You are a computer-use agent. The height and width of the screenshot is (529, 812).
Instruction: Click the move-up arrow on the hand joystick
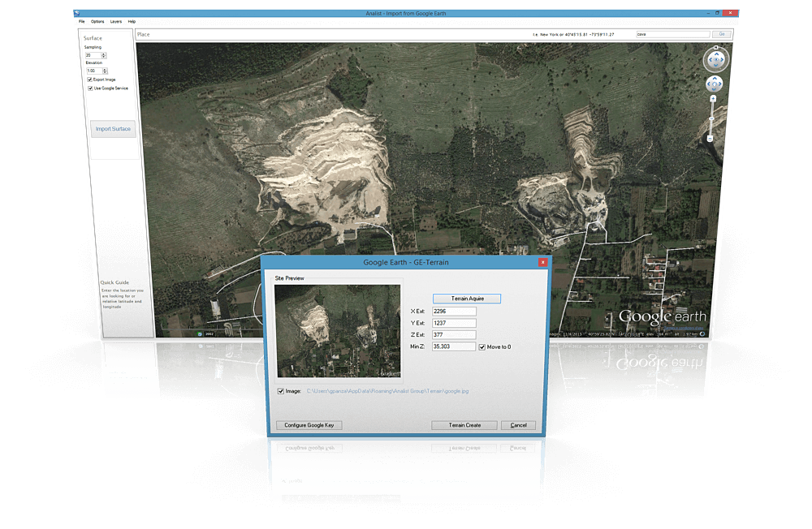click(x=715, y=78)
